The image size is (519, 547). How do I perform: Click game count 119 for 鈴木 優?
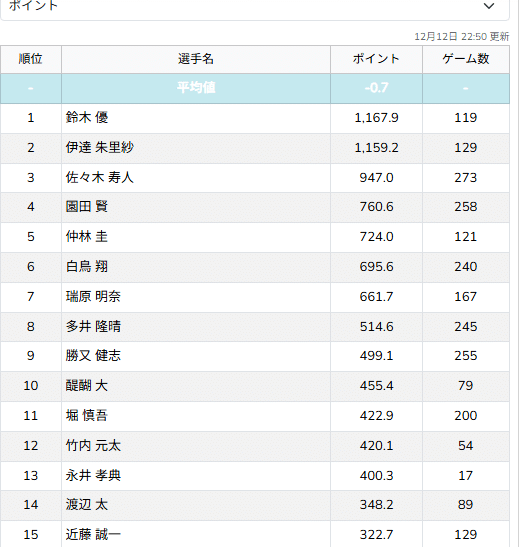click(x=466, y=118)
